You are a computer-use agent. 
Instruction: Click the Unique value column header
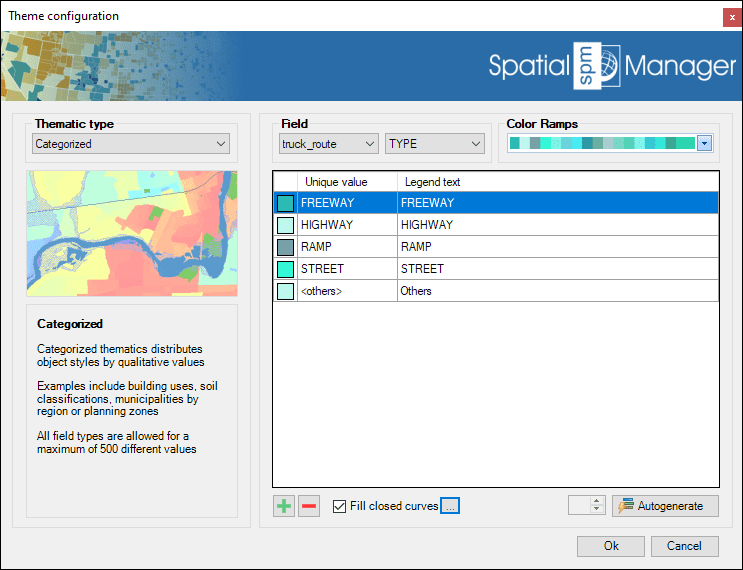(x=336, y=182)
